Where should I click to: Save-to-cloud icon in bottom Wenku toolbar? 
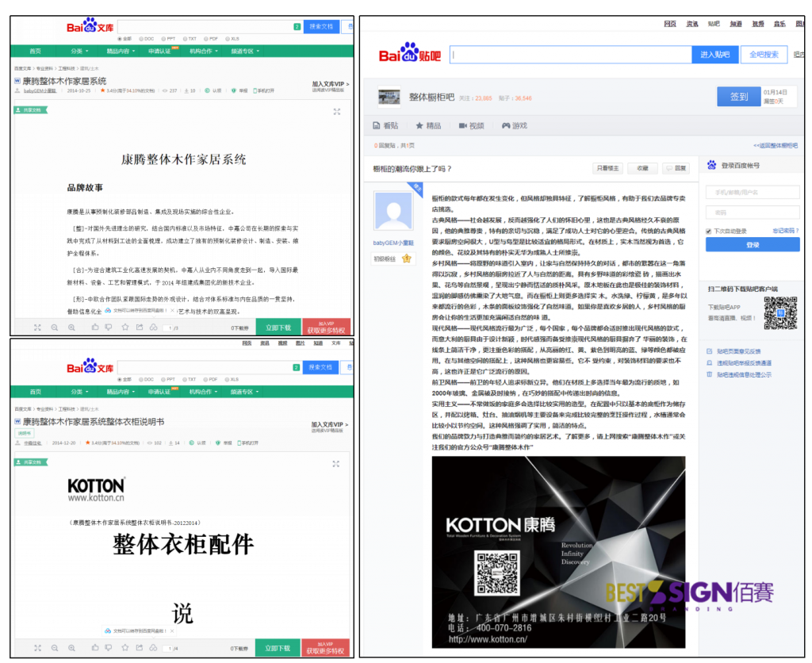154,647
